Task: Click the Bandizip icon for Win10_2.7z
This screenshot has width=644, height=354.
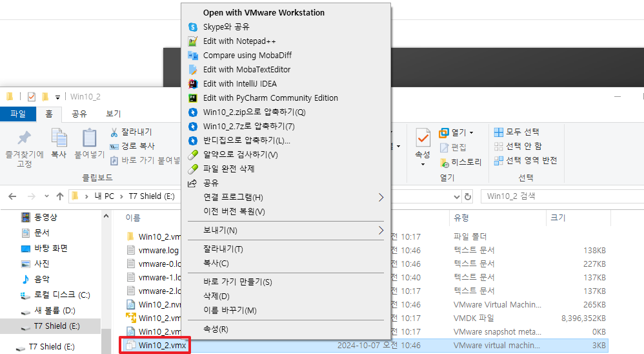Action: [193, 126]
